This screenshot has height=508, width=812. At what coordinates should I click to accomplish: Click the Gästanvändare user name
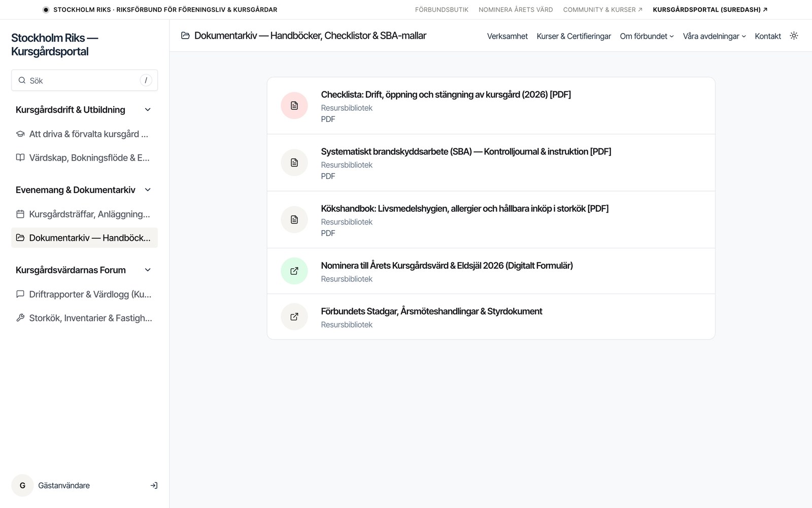(x=64, y=486)
